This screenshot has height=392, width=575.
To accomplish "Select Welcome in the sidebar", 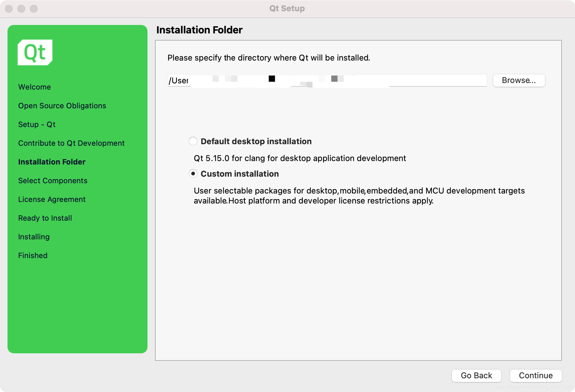I will coord(34,87).
